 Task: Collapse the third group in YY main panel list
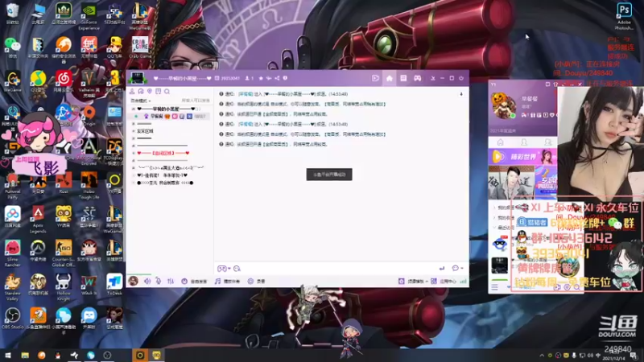[494, 228]
